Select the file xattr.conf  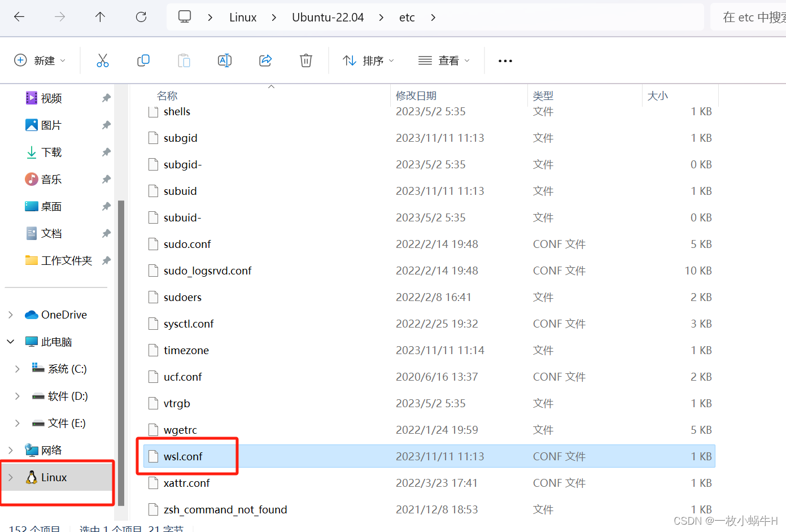tap(186, 483)
